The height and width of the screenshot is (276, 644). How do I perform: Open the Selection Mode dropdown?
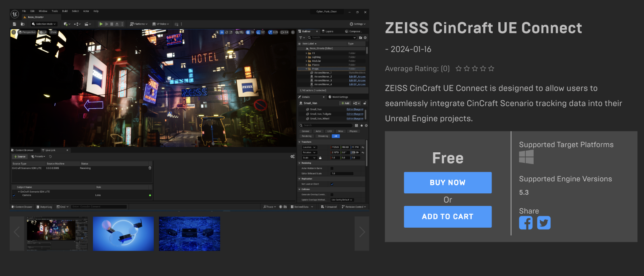[x=45, y=24]
